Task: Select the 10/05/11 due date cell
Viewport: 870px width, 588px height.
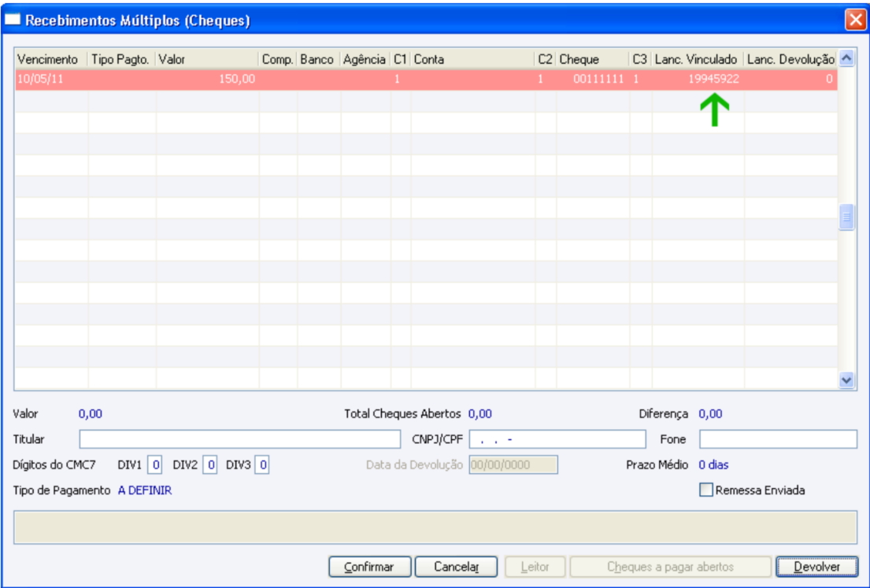Action: click(x=51, y=80)
